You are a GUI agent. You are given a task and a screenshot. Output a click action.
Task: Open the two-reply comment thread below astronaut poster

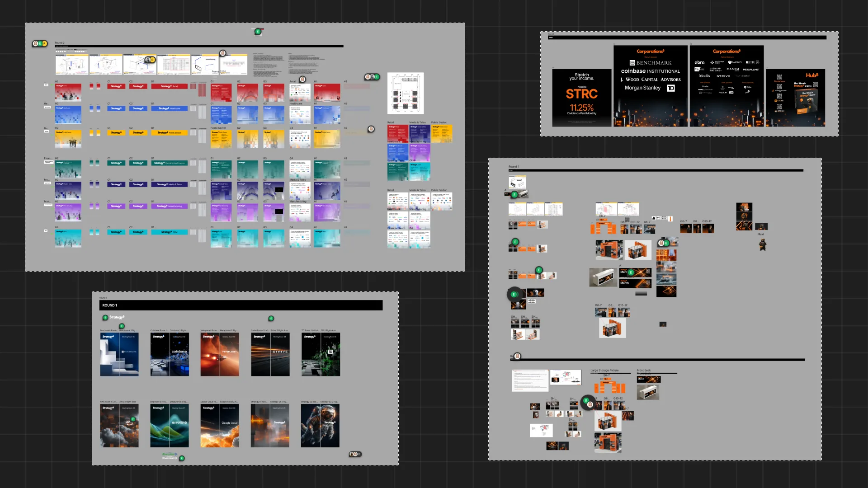[x=355, y=454]
